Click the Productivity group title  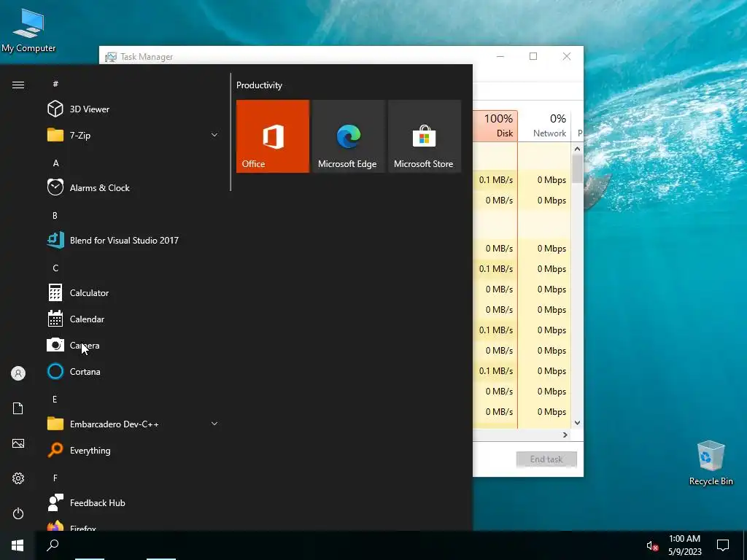(x=259, y=85)
